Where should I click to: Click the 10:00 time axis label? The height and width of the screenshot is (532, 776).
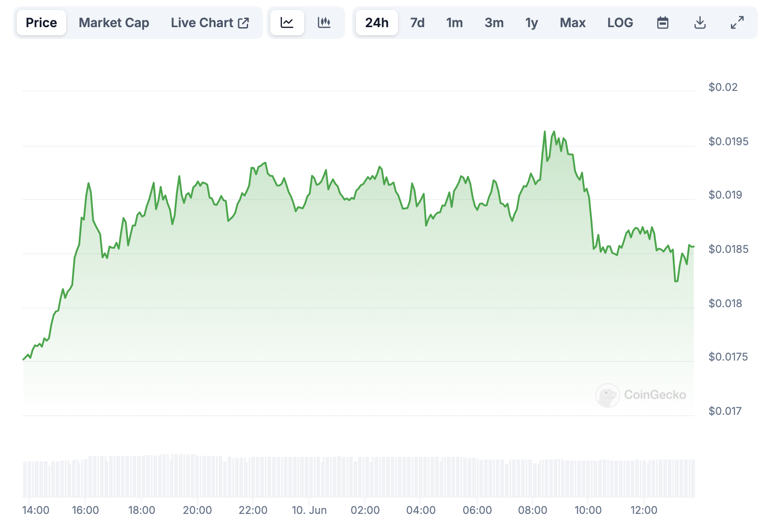click(588, 510)
